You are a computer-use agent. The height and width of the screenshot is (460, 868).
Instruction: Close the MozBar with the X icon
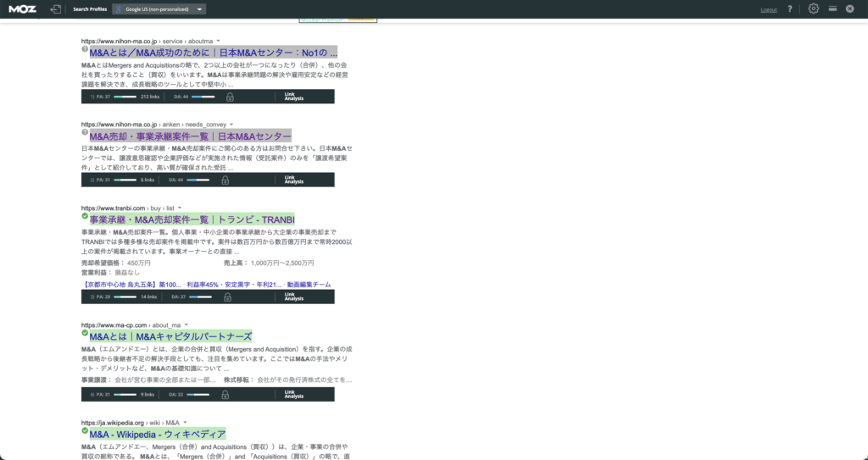[849, 8]
